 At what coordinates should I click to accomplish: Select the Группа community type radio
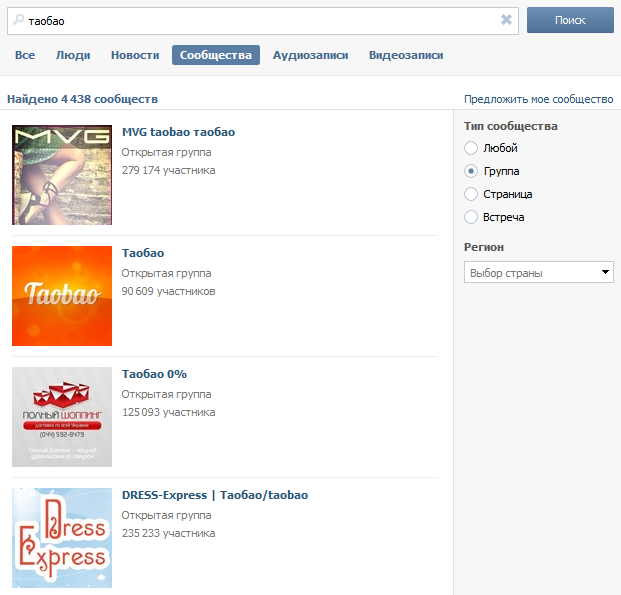click(471, 171)
